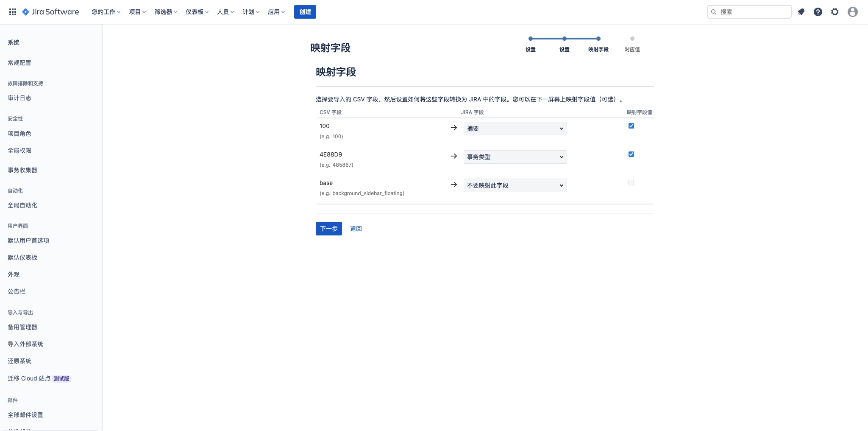Viewport: 868px width, 431px height.
Task: Click the arrow icon in the 4E88D9 row
Action: coord(454,156)
